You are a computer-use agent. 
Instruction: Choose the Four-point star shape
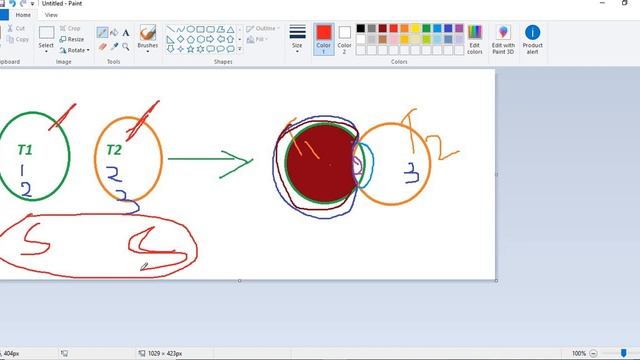[180, 49]
